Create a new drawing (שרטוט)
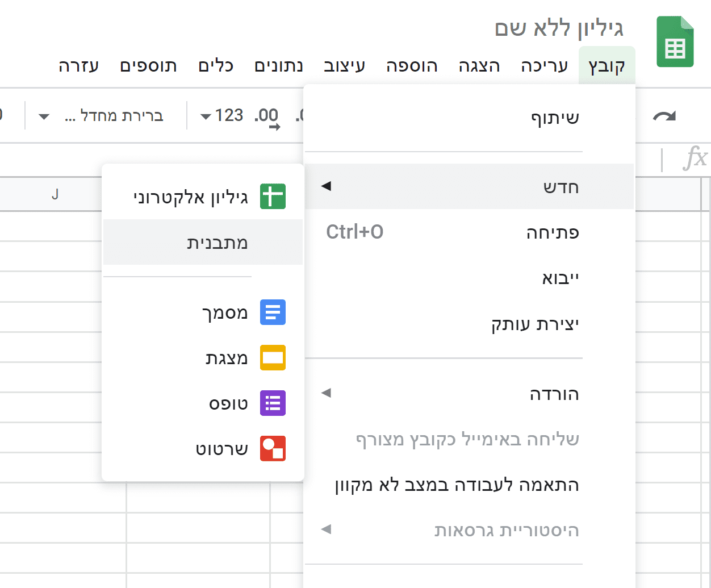Viewport: 711px width, 588px height. (225, 449)
